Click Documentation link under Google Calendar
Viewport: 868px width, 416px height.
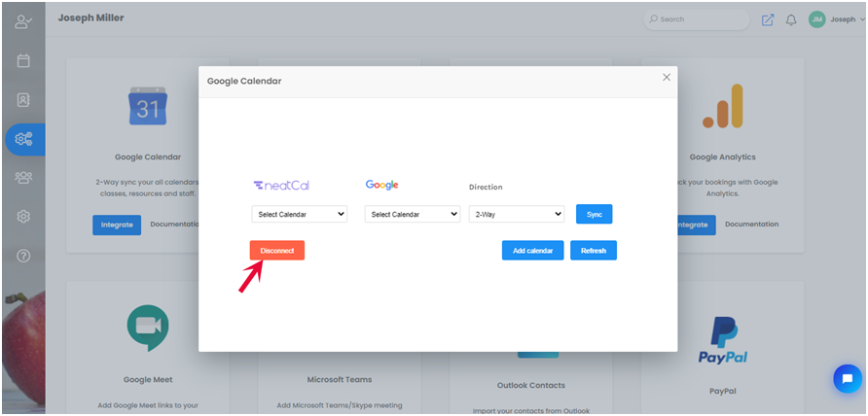pyautogui.click(x=175, y=225)
